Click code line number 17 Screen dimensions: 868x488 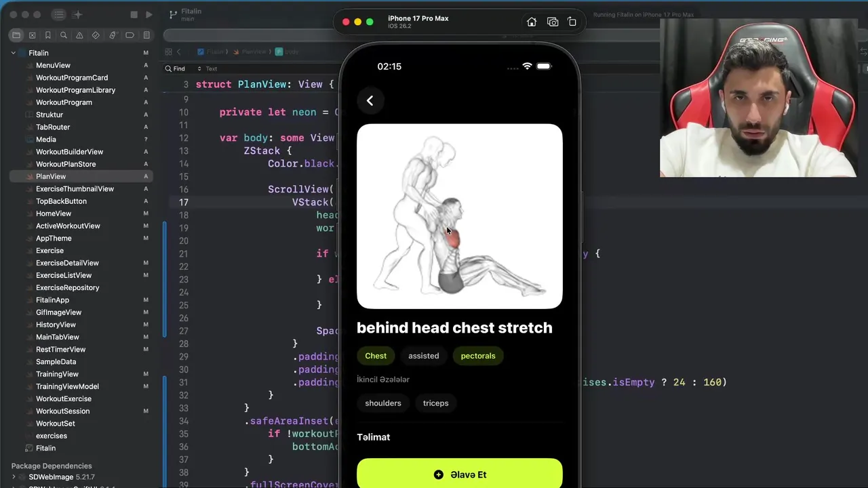tap(184, 202)
